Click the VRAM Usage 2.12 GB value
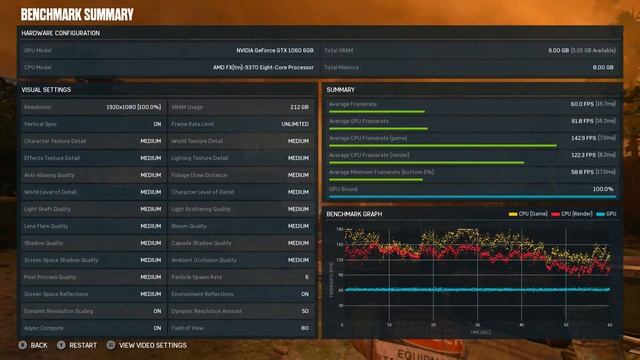 (x=299, y=107)
